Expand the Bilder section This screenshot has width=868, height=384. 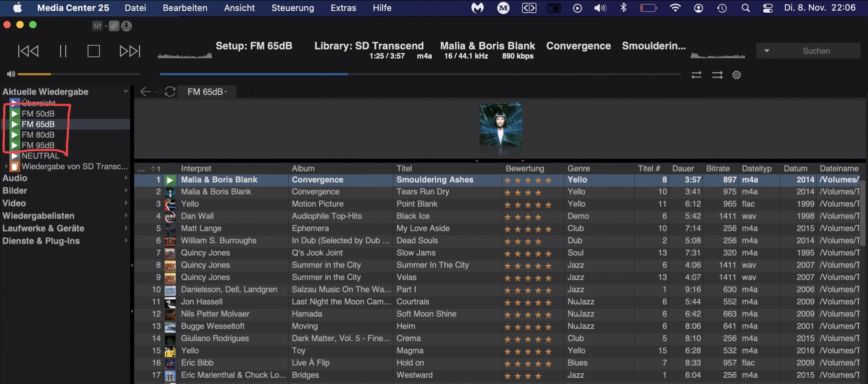click(126, 191)
